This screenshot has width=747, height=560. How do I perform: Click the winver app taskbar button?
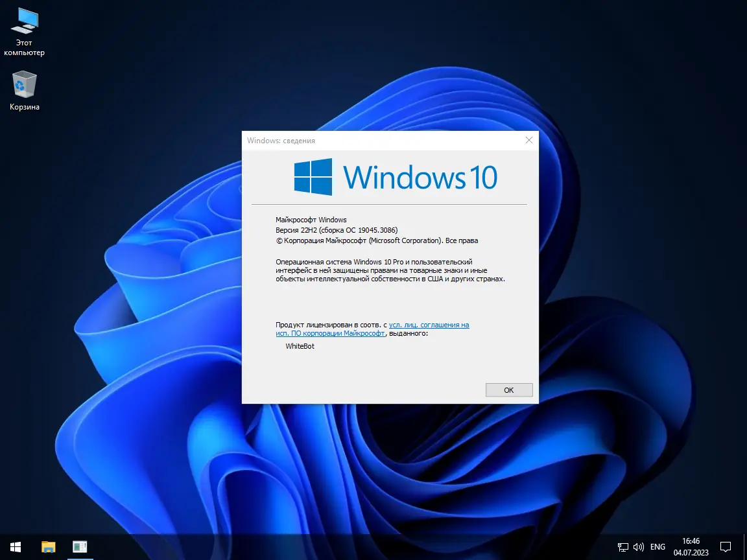pyautogui.click(x=80, y=546)
